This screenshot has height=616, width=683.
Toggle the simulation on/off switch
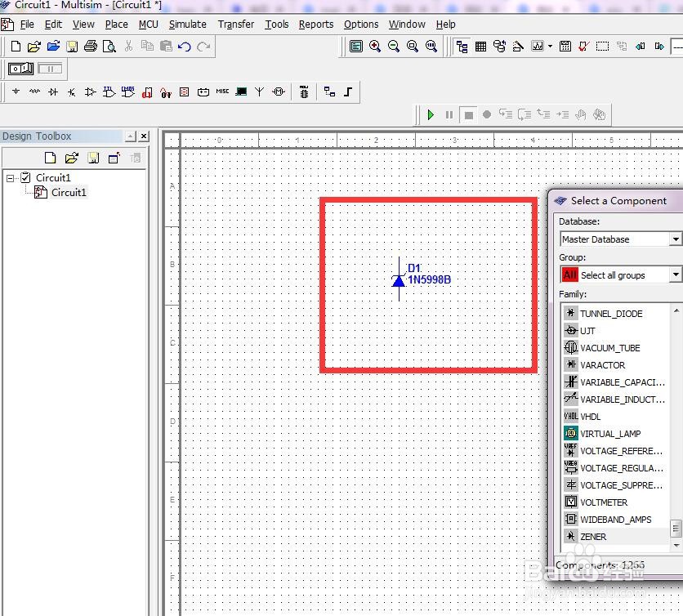tap(21, 69)
